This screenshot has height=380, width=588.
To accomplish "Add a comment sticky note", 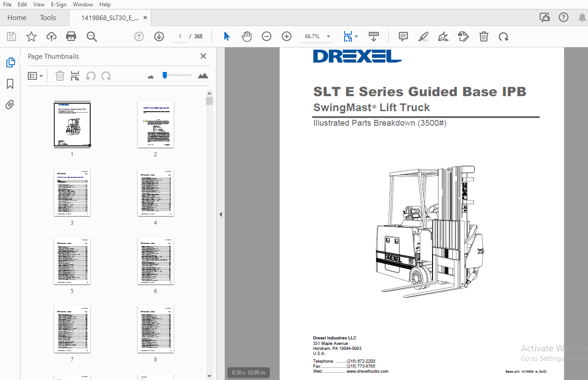I will [x=403, y=36].
